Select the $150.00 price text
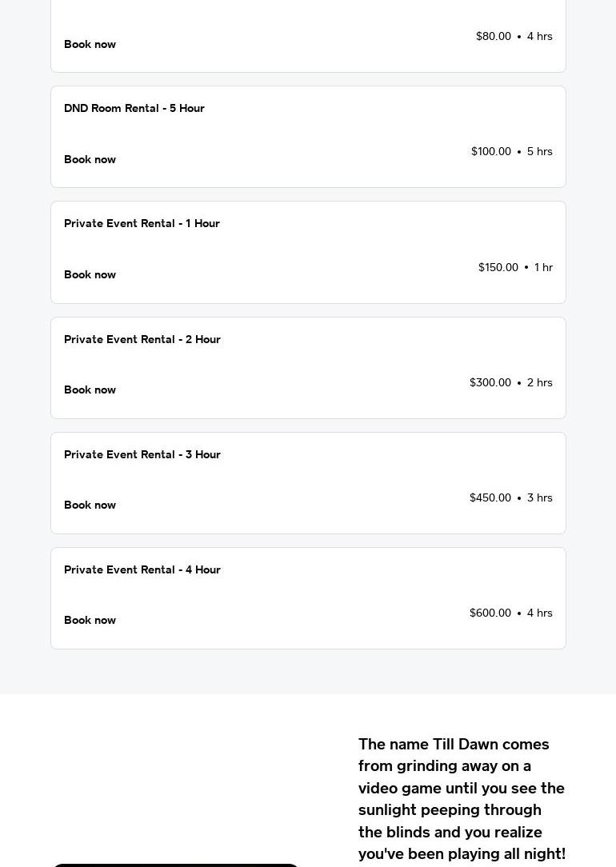 click(498, 267)
